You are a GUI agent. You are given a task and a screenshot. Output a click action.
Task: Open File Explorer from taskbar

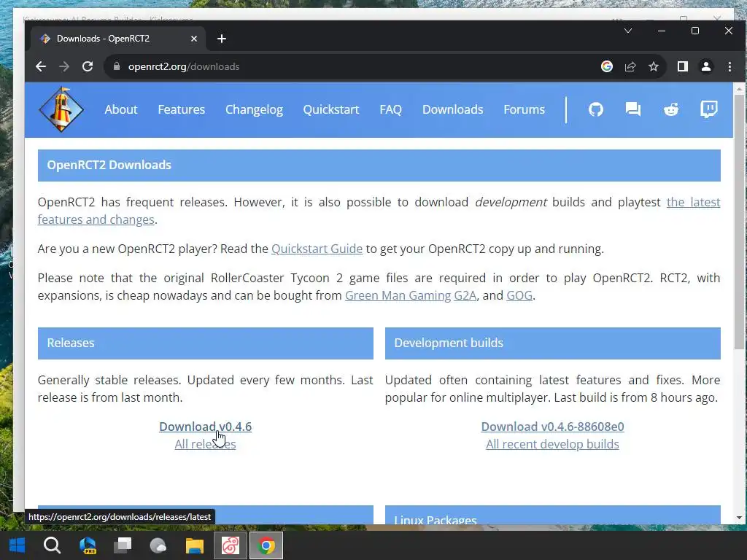194,545
